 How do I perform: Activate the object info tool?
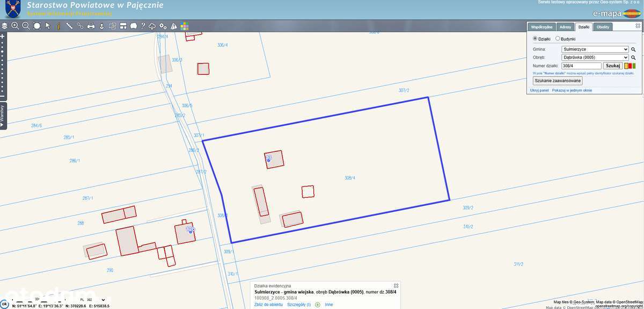[58, 26]
